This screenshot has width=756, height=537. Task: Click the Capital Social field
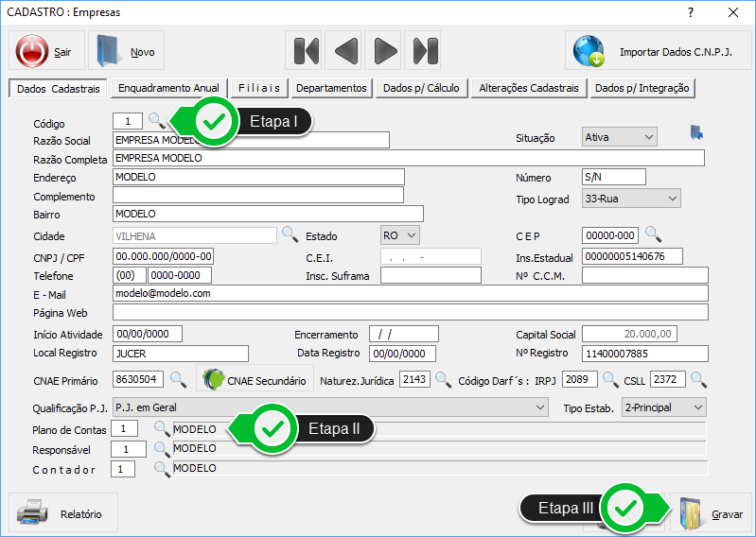[629, 334]
